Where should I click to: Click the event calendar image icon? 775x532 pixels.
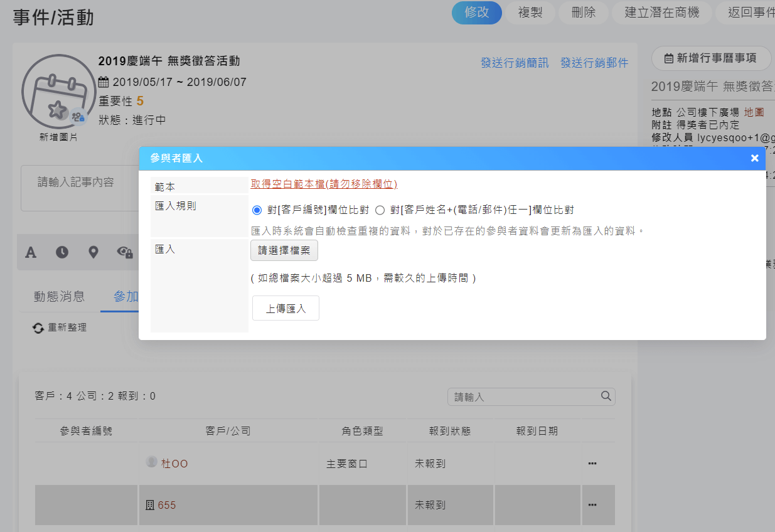pyautogui.click(x=58, y=93)
